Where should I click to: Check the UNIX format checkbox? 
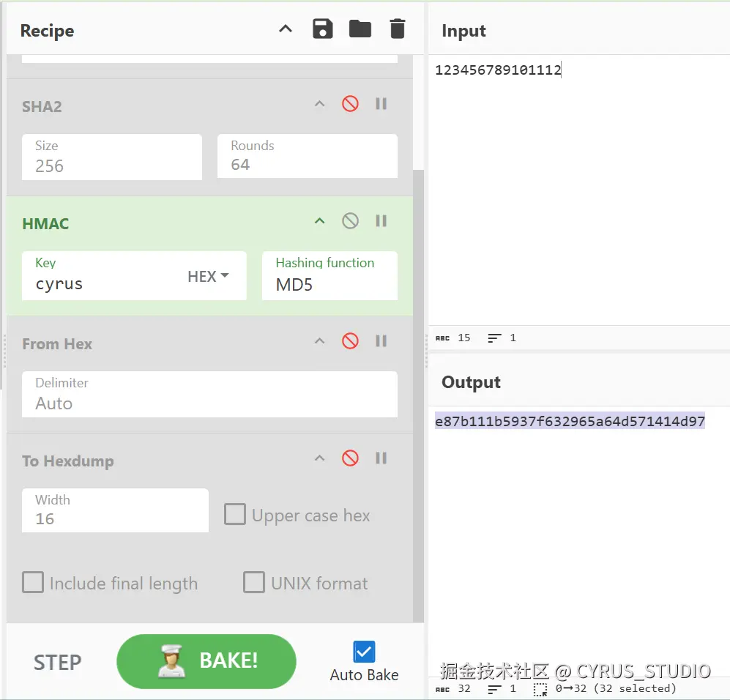click(254, 582)
